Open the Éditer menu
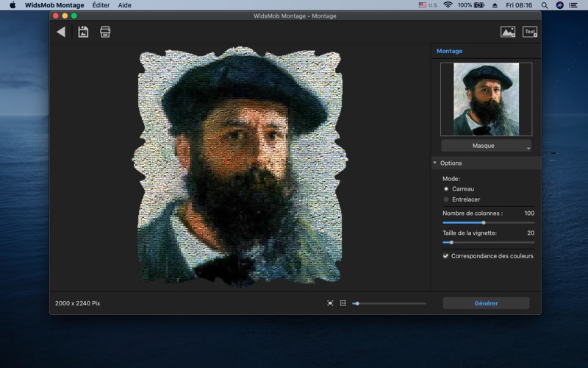 (x=101, y=5)
